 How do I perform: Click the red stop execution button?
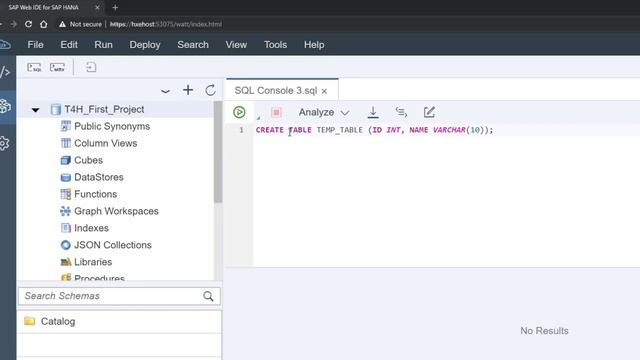point(276,112)
